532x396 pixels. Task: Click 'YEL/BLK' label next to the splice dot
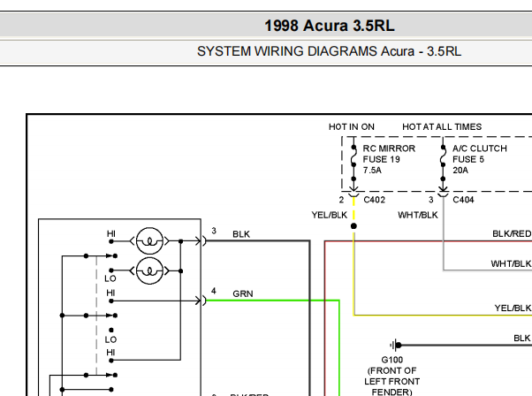click(329, 215)
